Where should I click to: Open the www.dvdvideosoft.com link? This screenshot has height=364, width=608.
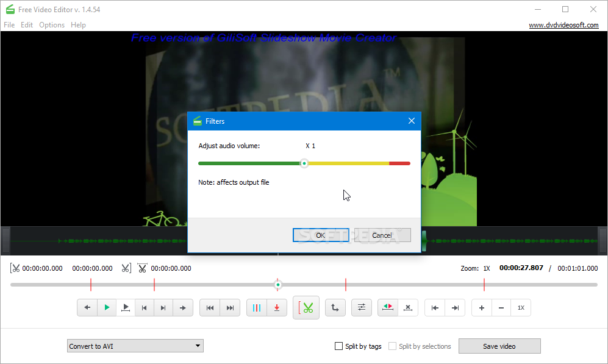pyautogui.click(x=563, y=25)
